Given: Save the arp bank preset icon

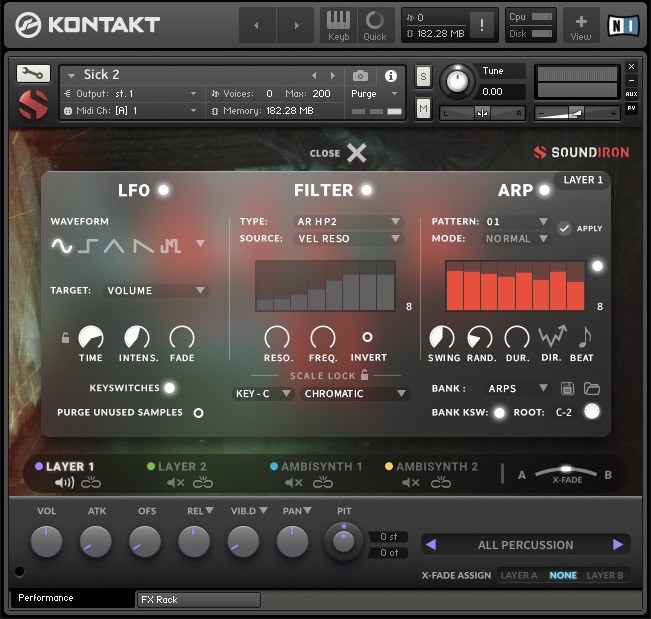Looking at the screenshot, I should pyautogui.click(x=569, y=388).
